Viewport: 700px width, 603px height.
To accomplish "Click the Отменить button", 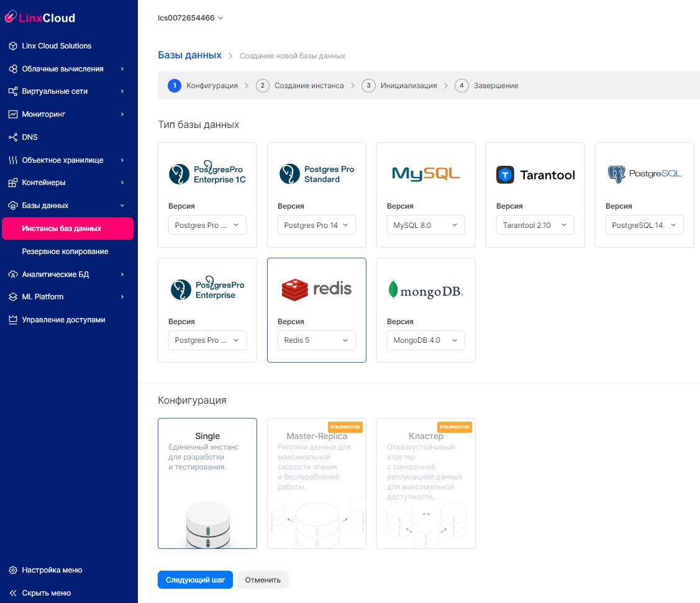I will (x=263, y=580).
